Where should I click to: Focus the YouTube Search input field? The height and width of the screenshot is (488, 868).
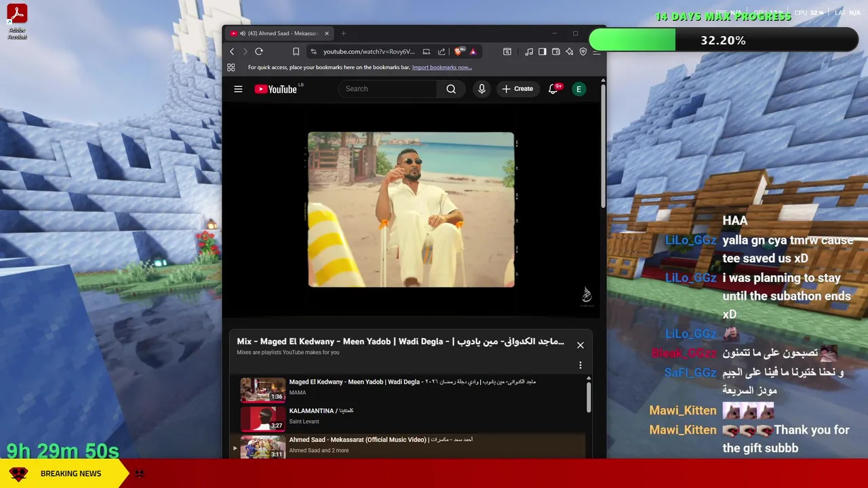[x=389, y=89]
